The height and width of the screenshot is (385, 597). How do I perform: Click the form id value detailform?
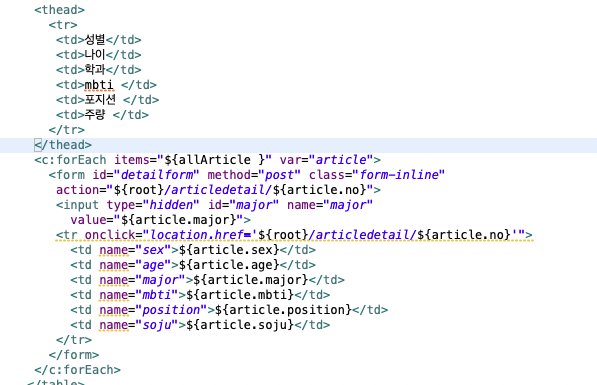pyautogui.click(x=156, y=175)
